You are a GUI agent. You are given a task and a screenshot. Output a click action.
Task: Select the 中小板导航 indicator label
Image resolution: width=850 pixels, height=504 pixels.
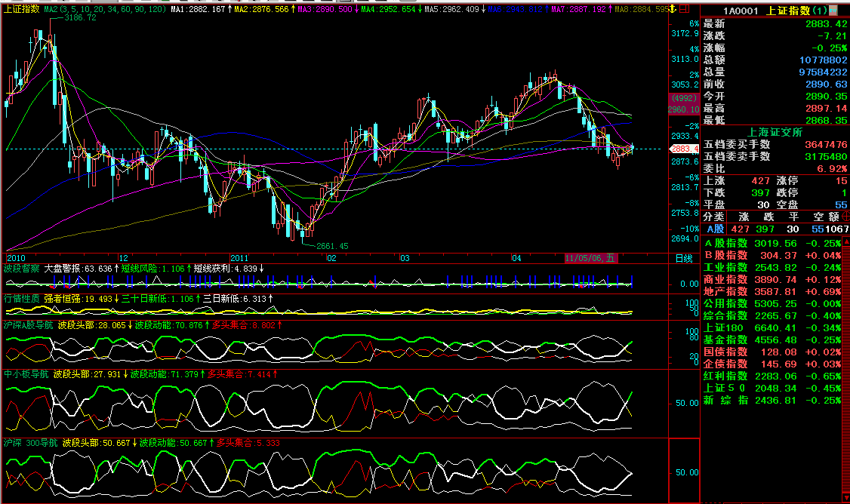click(x=26, y=374)
